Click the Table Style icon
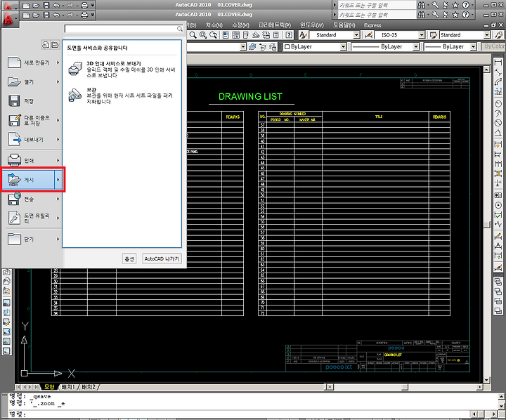Screen dimensions: 506x420 point(434,35)
